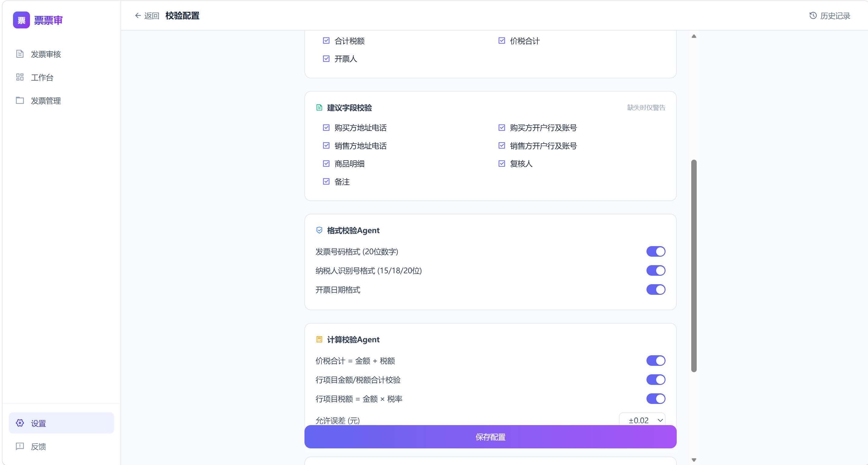Click the 建议字段校验 section heading
This screenshot has width=868, height=465.
[350, 108]
